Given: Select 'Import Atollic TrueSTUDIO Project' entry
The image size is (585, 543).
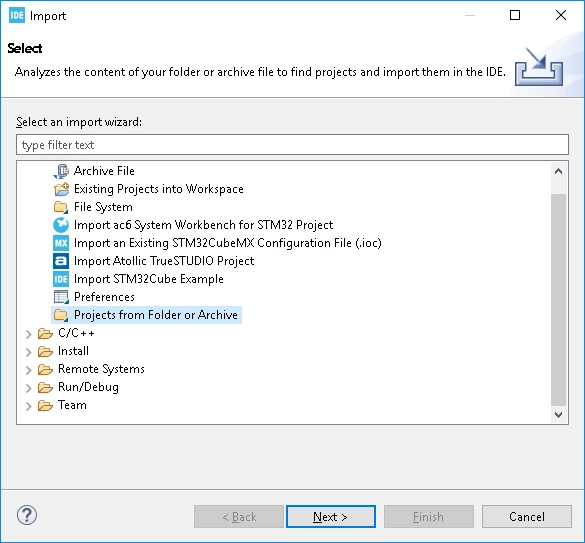Looking at the screenshot, I should [x=164, y=261].
